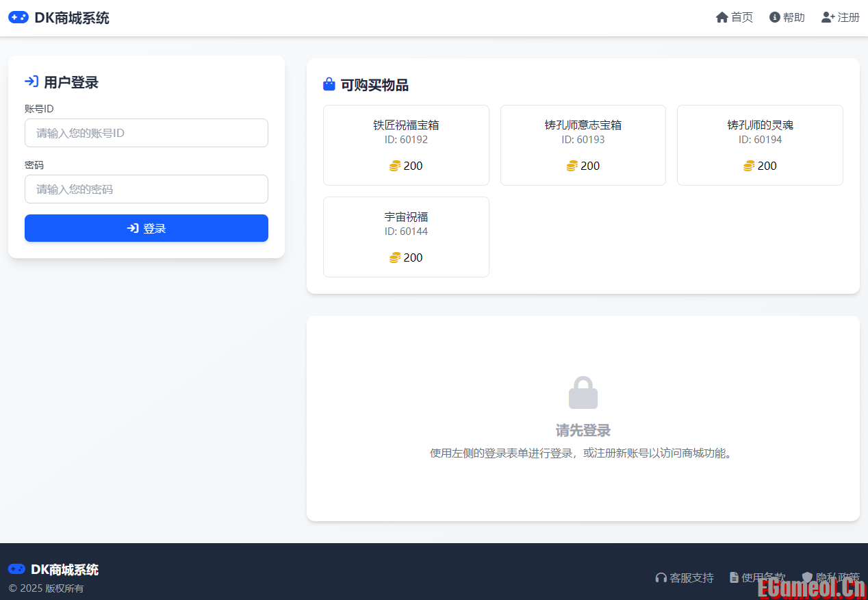Click the info icon beside 帮助
868x600 pixels.
774,17
